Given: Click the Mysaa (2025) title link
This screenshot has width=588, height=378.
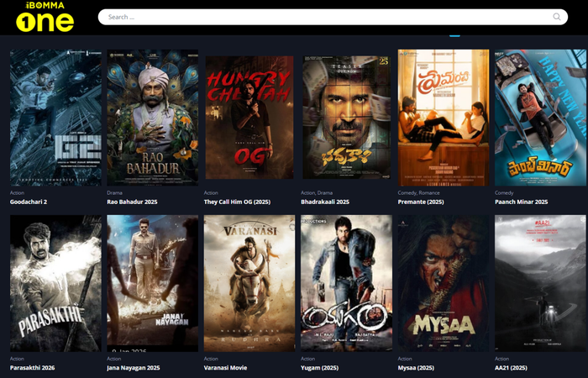Looking at the screenshot, I should click(416, 368).
